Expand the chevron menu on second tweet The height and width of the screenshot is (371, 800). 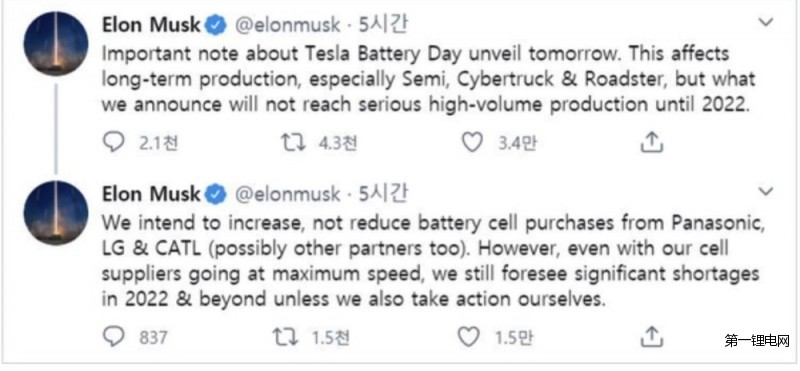(765, 191)
